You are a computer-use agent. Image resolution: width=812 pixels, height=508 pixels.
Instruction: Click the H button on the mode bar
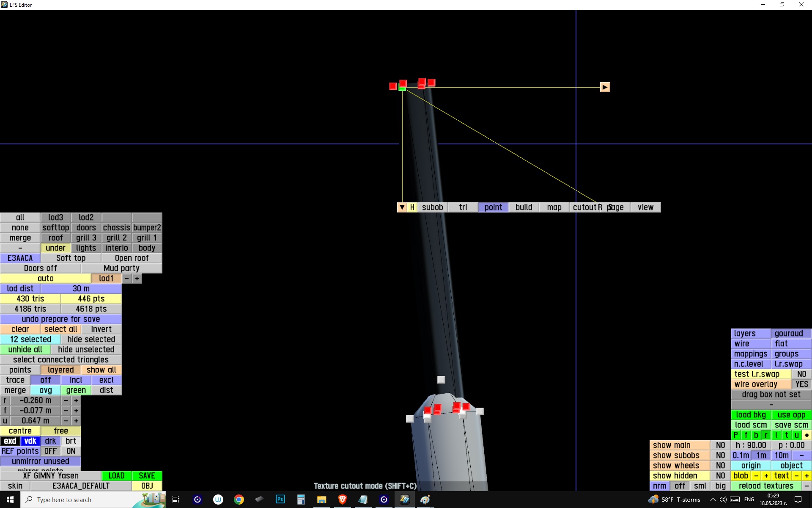point(412,207)
